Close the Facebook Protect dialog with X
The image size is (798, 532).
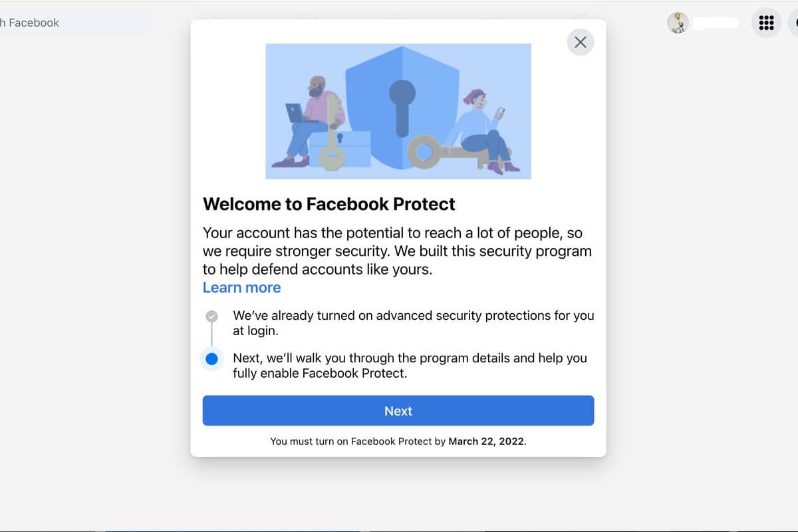[x=580, y=43]
